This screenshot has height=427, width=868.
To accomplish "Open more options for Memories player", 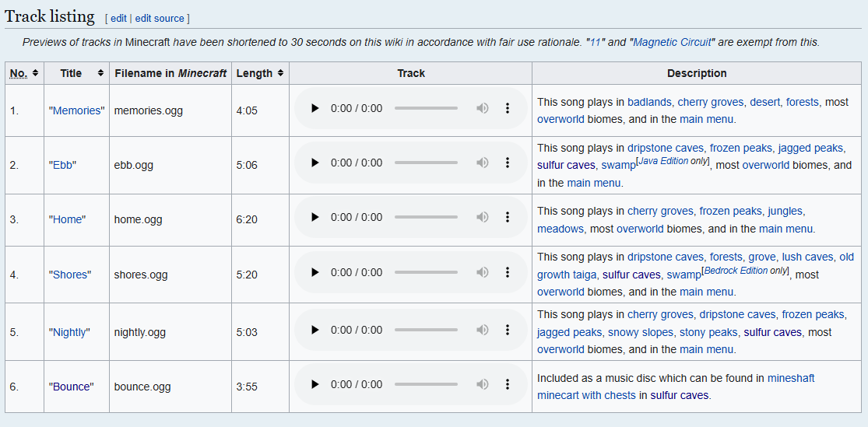I will tap(507, 108).
